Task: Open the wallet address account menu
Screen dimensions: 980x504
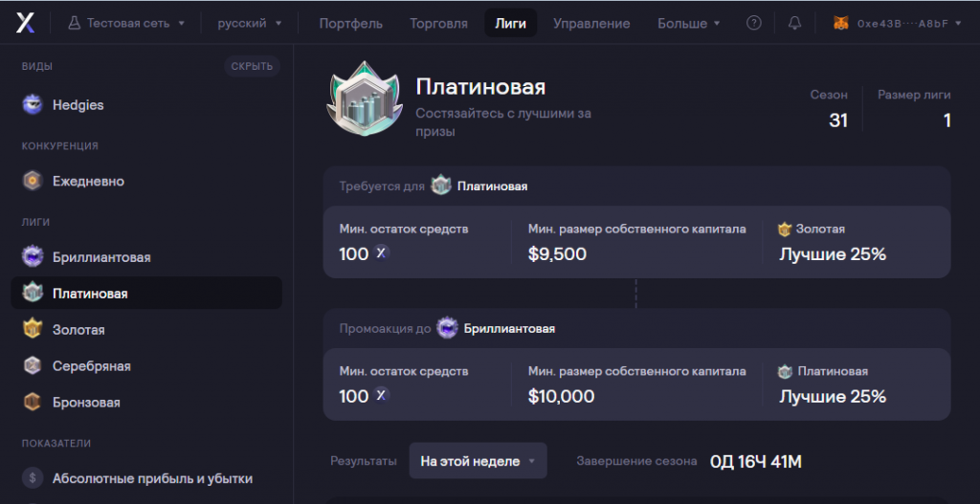Action: (x=899, y=23)
